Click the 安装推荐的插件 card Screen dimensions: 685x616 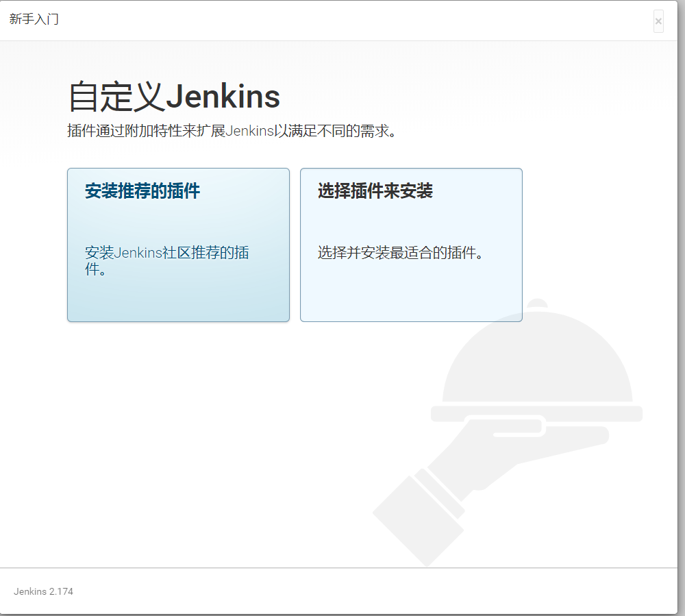click(x=178, y=245)
